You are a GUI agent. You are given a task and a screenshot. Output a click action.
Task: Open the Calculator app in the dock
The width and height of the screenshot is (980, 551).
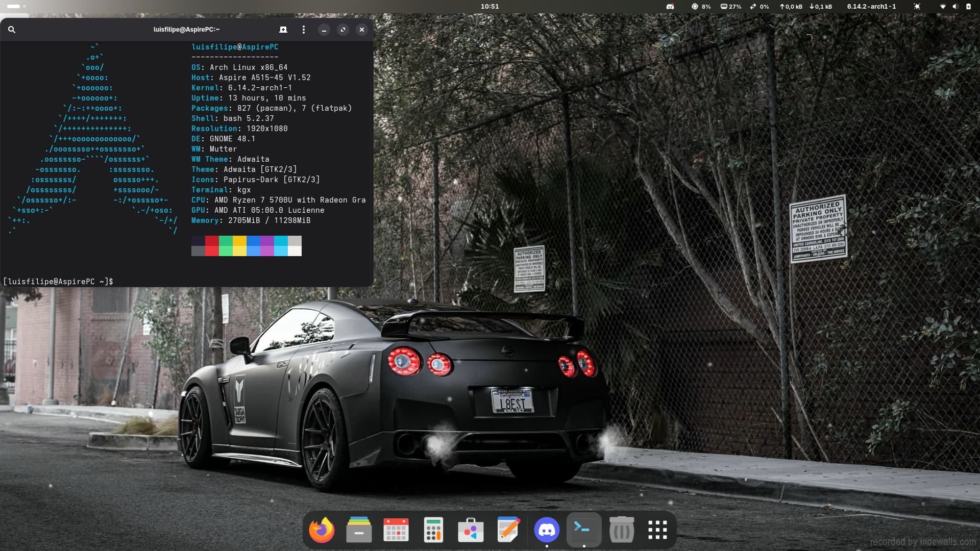(x=433, y=530)
